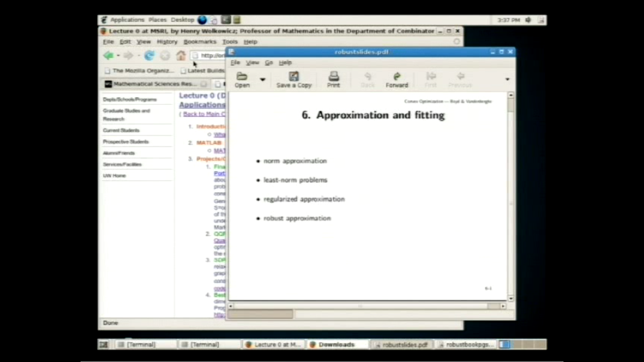Click the Latest Builds bookmark toggle icon
This screenshot has height=362, width=644.
pos(183,71)
